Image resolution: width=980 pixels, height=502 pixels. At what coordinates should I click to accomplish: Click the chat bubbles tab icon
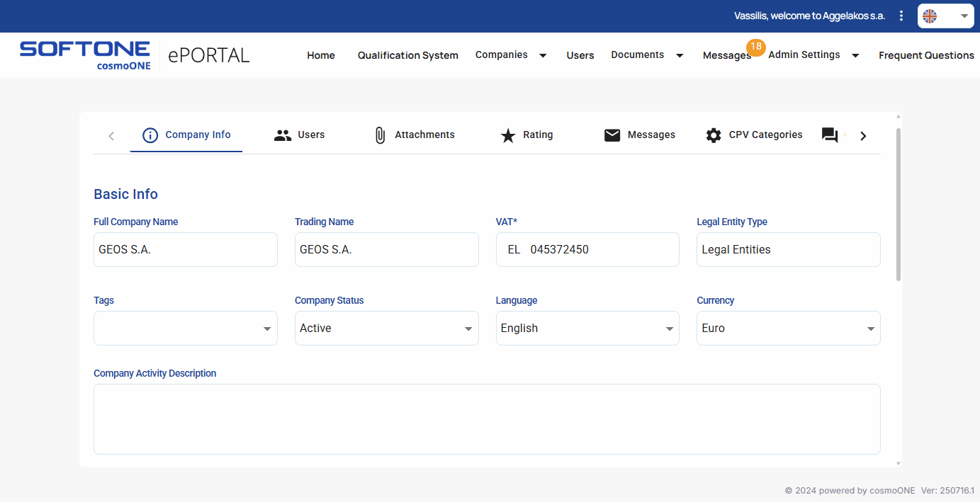[x=830, y=135]
